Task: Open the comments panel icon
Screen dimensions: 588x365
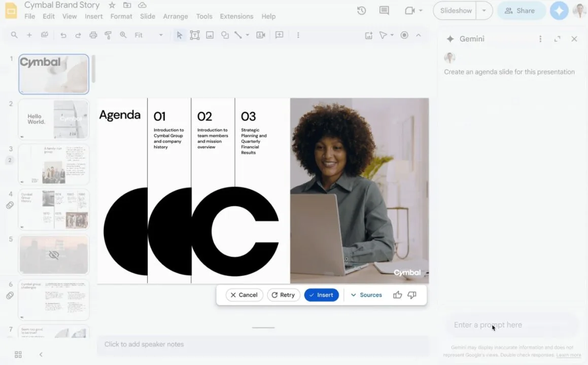Action: [384, 11]
